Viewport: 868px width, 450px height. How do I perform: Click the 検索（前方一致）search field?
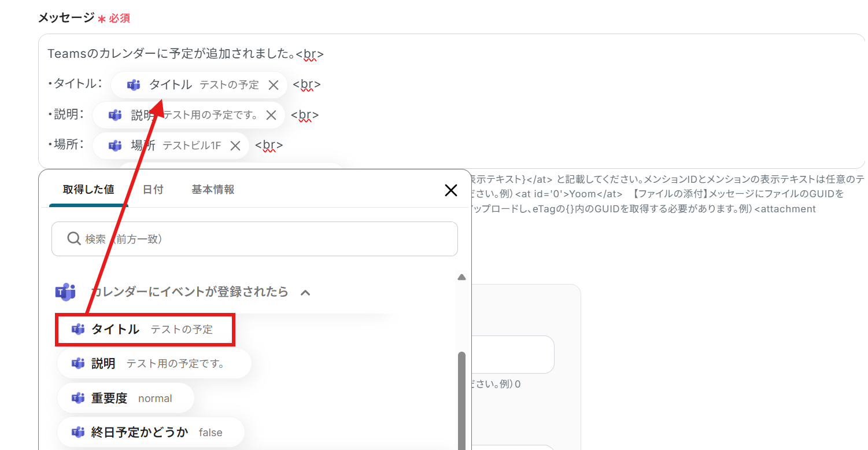(254, 239)
